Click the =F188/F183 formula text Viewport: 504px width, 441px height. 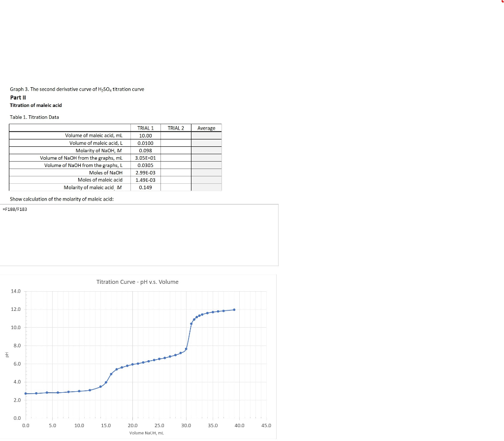pyautogui.click(x=15, y=209)
